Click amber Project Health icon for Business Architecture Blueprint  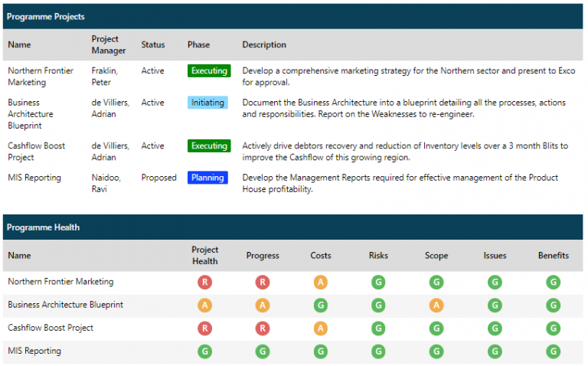tap(204, 305)
